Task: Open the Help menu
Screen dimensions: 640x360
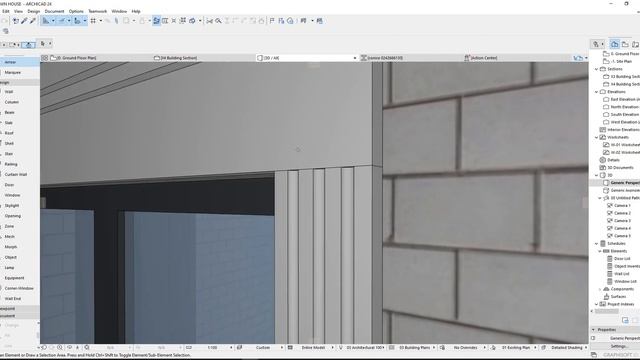Action: (136, 11)
